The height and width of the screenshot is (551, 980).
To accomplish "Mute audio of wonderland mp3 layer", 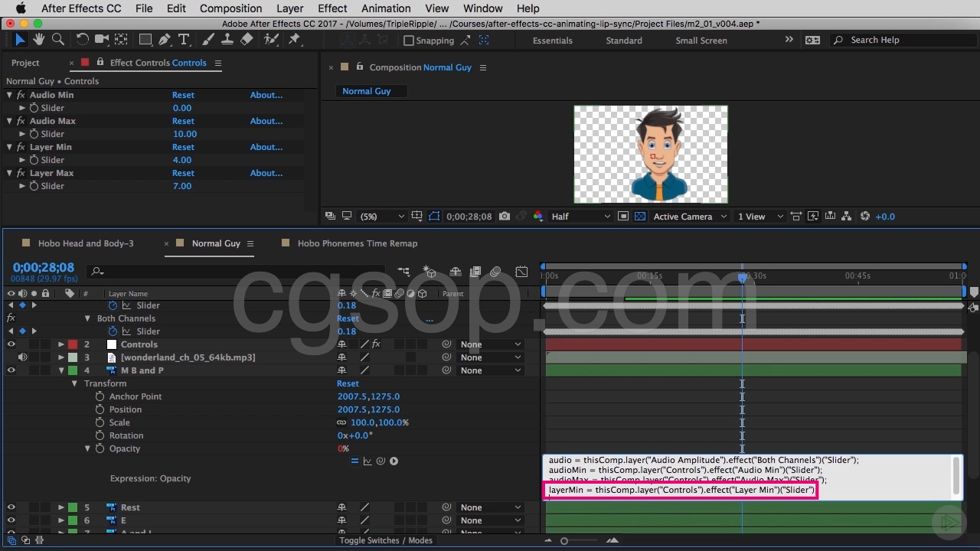I will point(22,357).
